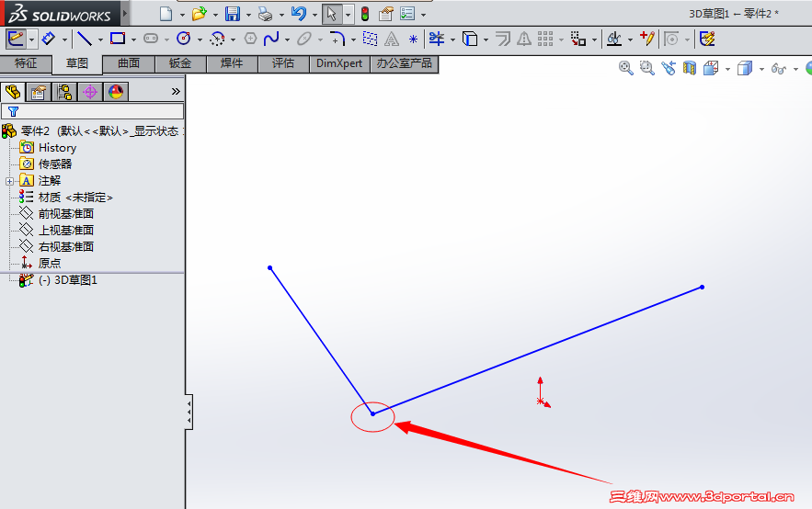The image size is (812, 509).
Task: Exit sketch using the Sketch pencil icon
Action: 16,39
